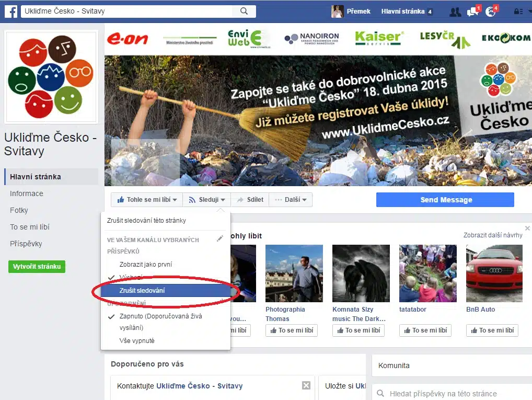Click the BnB Auto page name link
532x400 pixels.
click(480, 310)
